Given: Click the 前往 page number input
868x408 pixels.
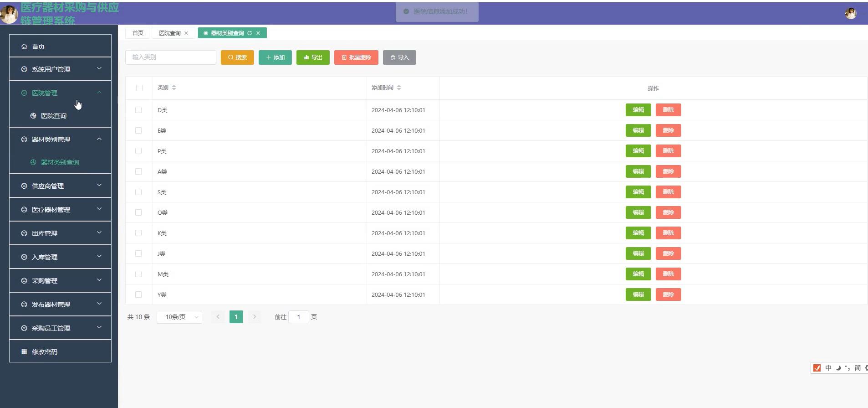Looking at the screenshot, I should click(299, 317).
